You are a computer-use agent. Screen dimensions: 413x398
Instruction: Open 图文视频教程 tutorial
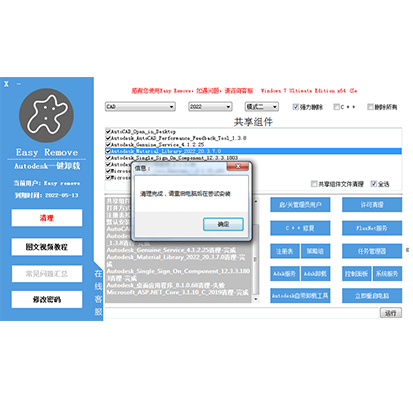pos(47,247)
